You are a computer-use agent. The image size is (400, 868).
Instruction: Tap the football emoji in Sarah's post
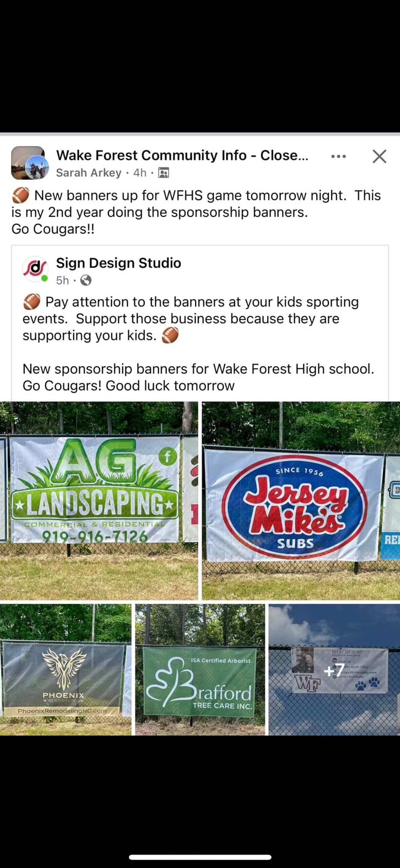pyautogui.click(x=21, y=195)
